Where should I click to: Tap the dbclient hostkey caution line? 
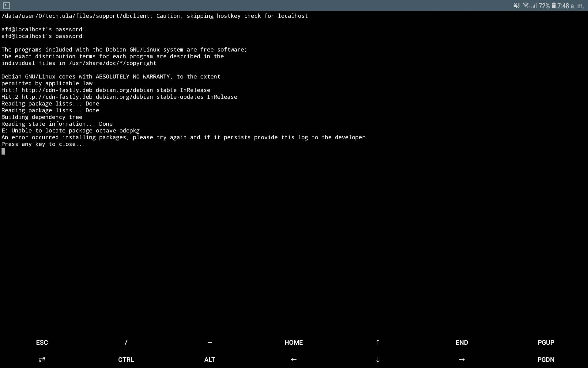click(155, 16)
